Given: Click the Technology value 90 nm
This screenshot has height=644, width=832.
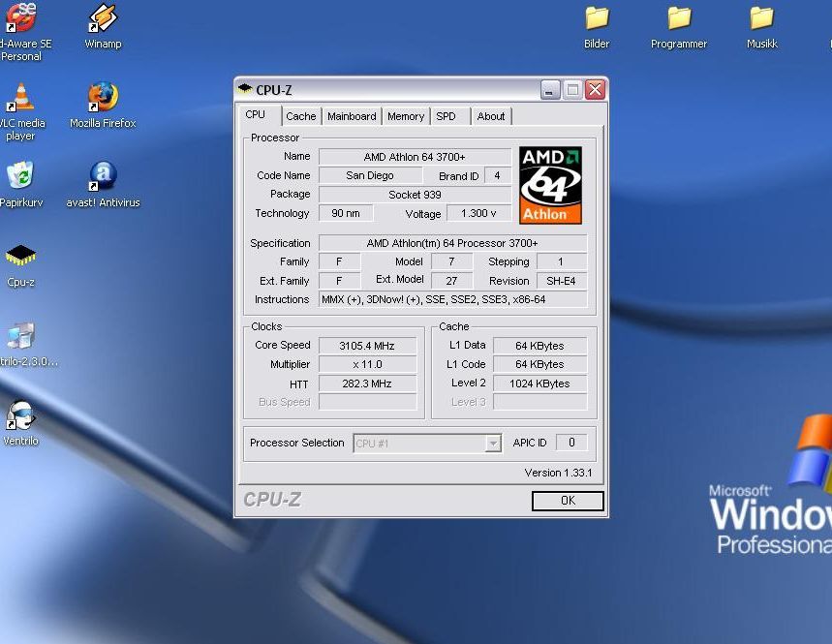Looking at the screenshot, I should [346, 213].
